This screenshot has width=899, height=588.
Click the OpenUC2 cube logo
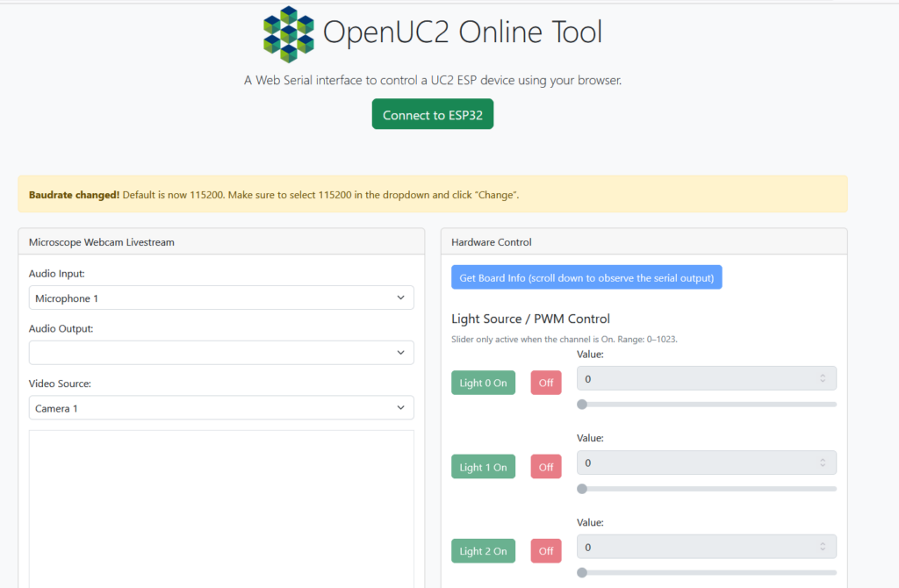(x=288, y=34)
